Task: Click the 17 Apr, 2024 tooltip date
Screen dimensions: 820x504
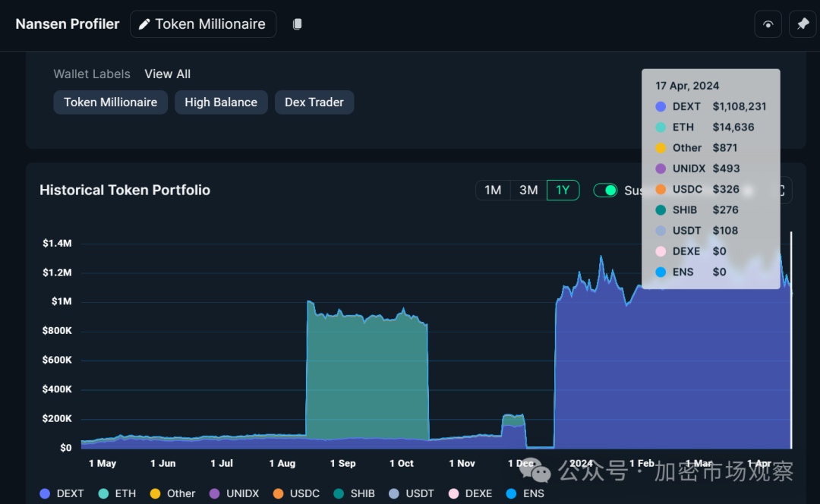Action: 687,86
